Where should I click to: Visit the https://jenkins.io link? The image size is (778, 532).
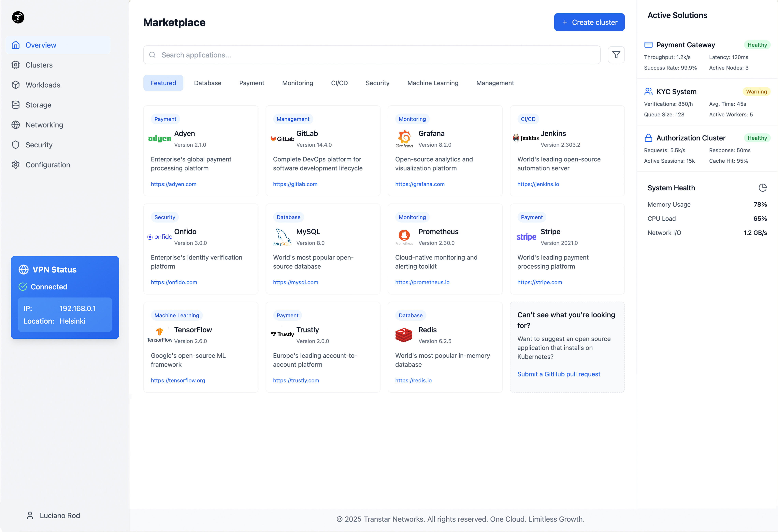click(x=538, y=184)
